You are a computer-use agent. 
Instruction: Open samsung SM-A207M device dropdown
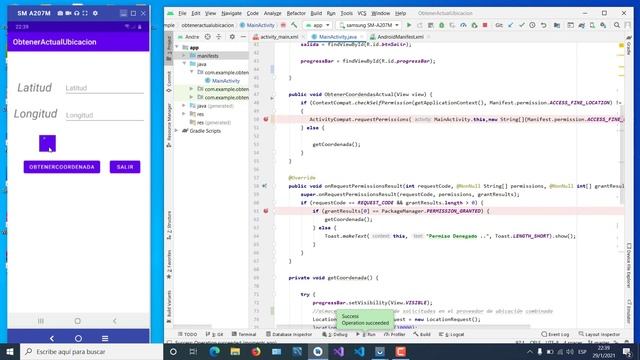click(x=368, y=25)
